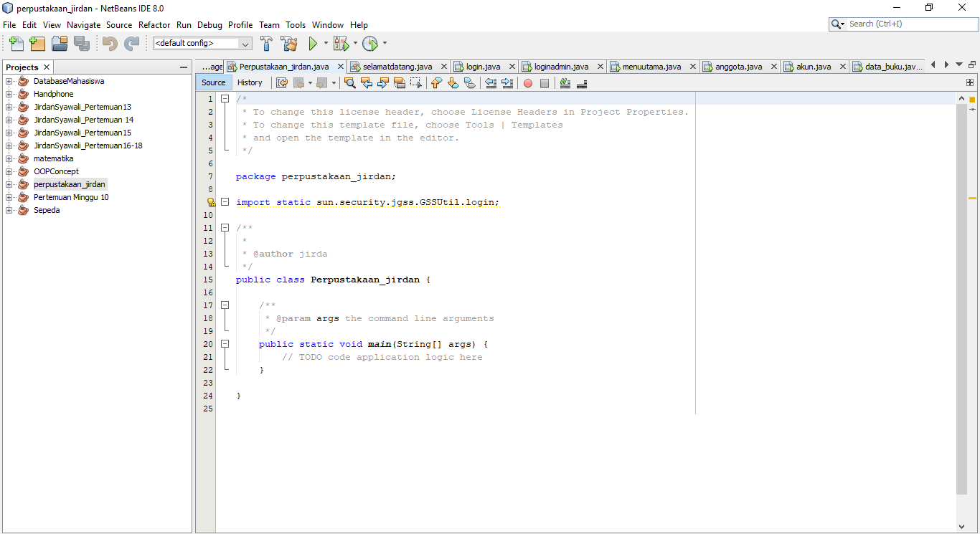
Task: Expand the Sepeda project in Projects panel
Action: pyautogui.click(x=9, y=210)
